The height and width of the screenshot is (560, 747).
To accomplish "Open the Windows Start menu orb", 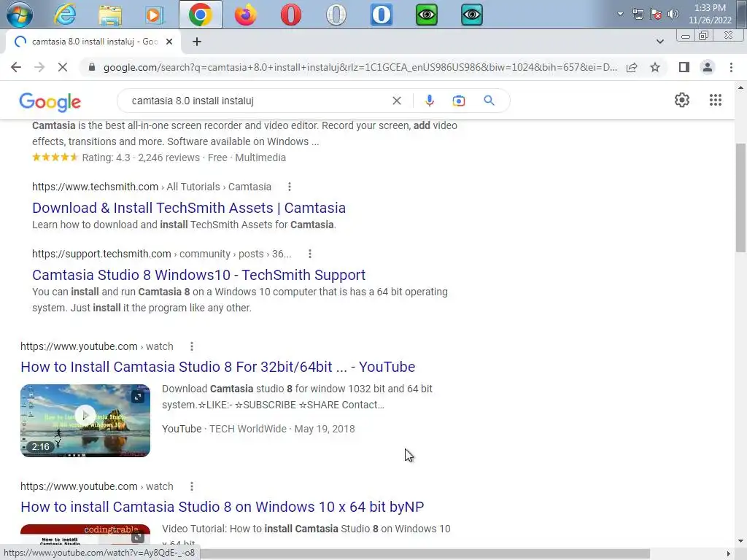I will [20, 15].
